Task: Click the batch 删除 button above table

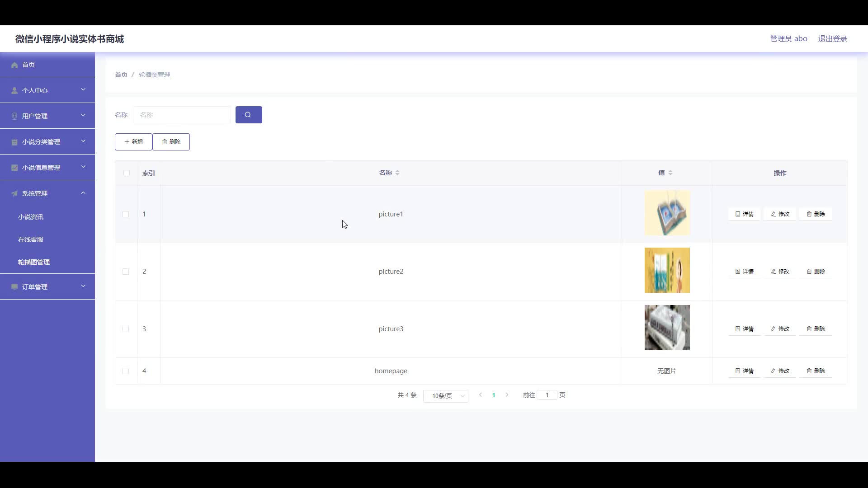Action: click(x=171, y=142)
